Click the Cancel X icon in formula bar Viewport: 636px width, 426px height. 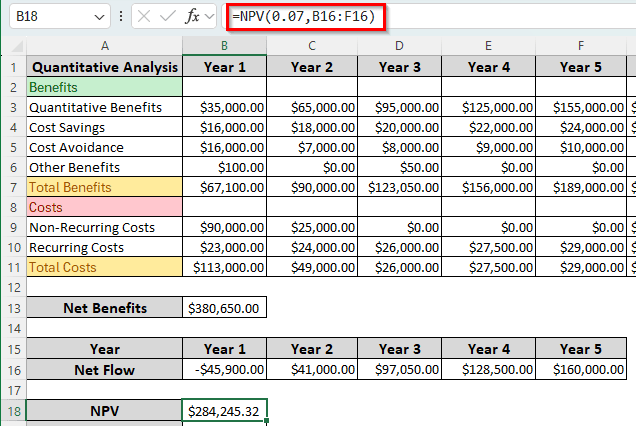[144, 16]
